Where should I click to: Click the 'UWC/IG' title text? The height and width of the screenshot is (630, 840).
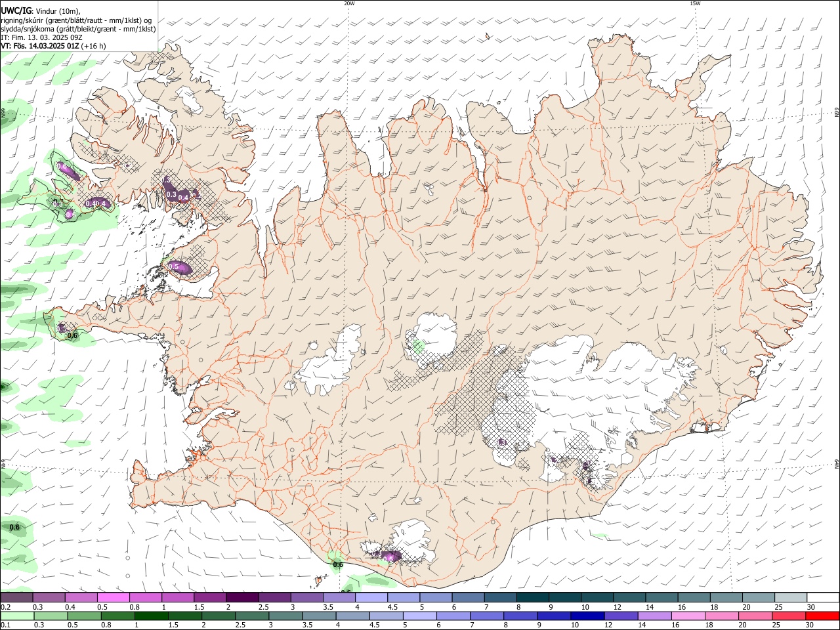click(16, 10)
